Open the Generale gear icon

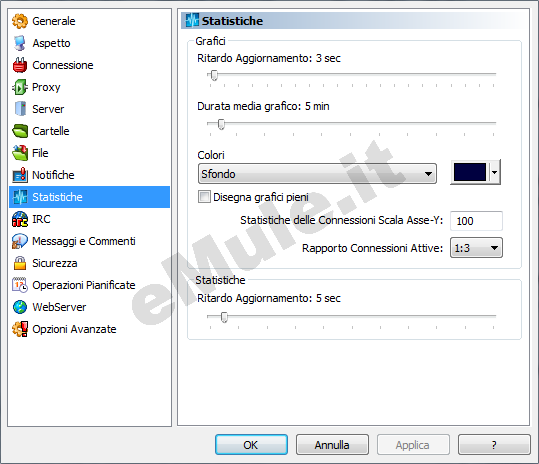point(20,21)
